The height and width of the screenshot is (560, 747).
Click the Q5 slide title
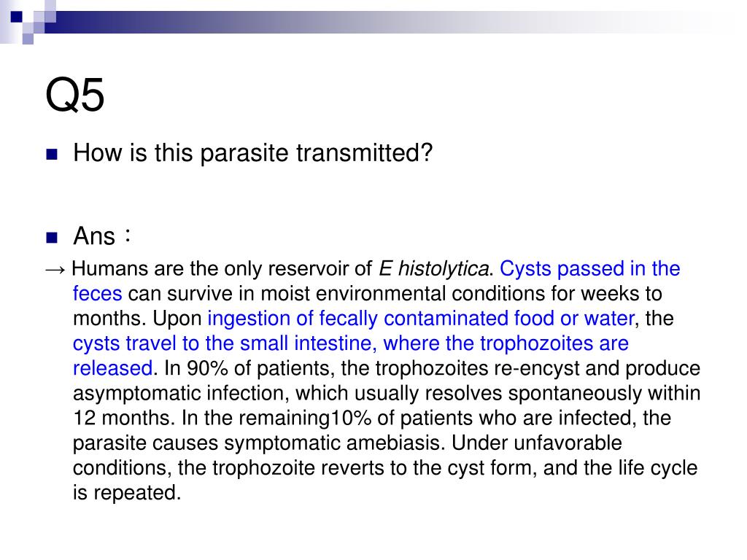75,96
